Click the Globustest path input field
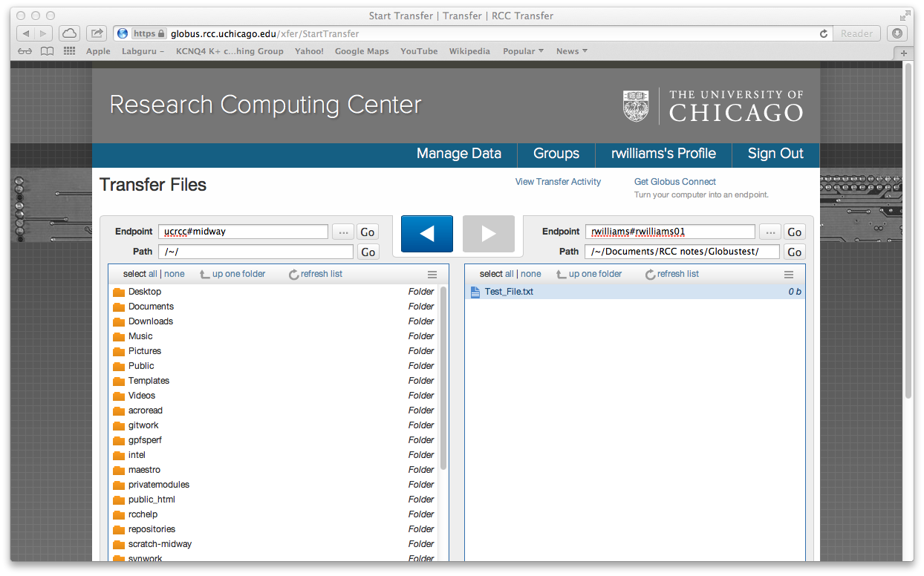 pos(683,252)
